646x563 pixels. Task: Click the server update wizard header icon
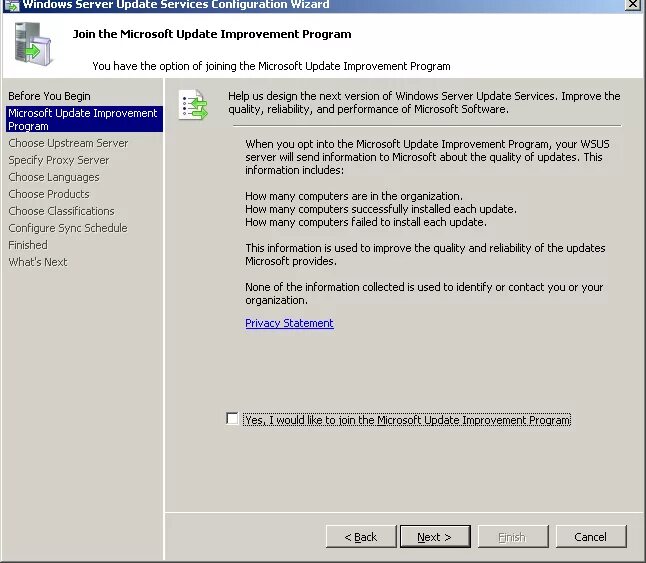(x=33, y=44)
